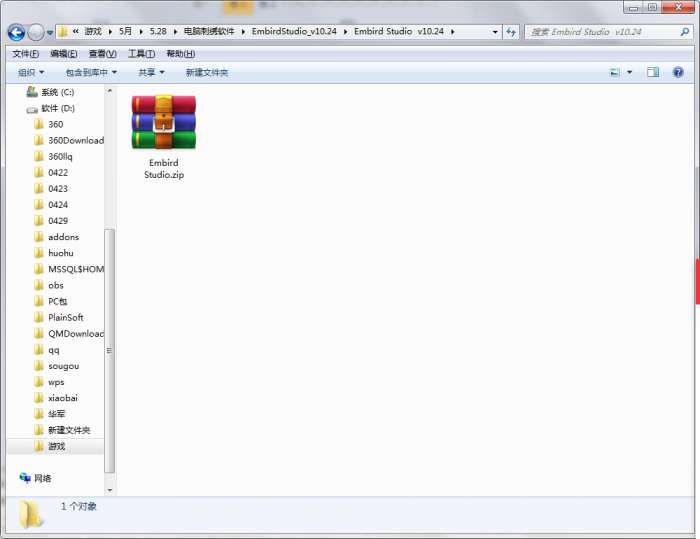Open the 查看(V) menu

coord(102,54)
